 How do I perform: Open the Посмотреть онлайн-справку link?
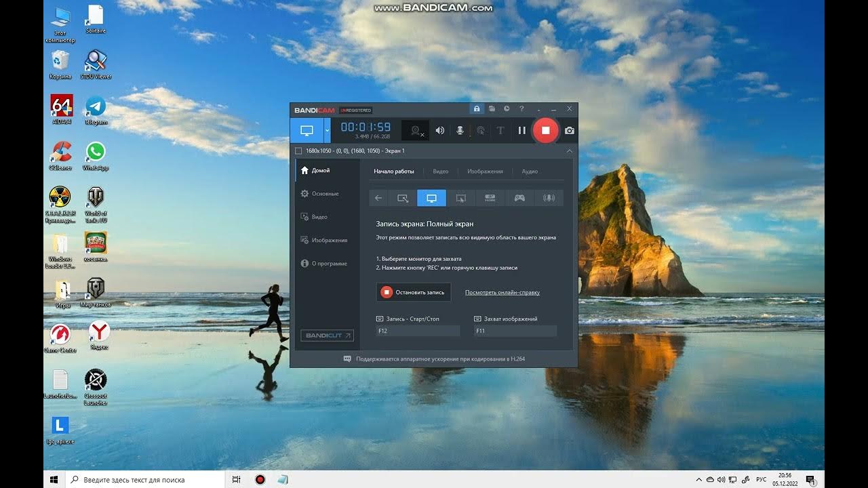[x=502, y=293]
